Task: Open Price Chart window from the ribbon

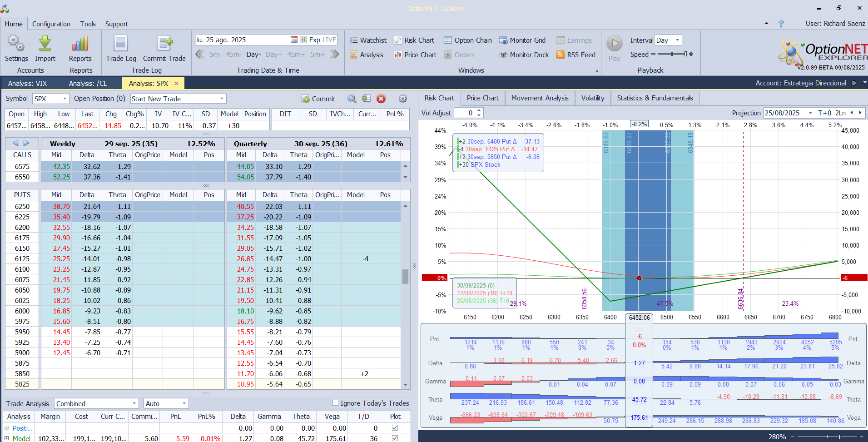Action: (x=415, y=55)
